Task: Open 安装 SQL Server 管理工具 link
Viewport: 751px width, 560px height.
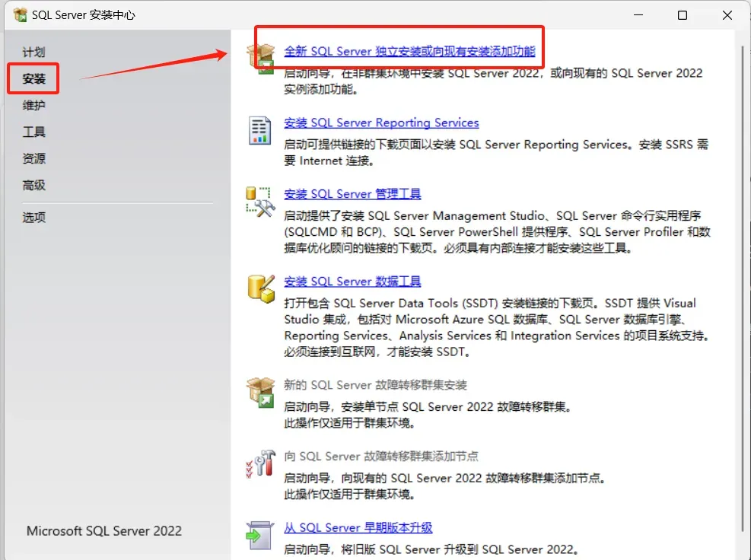Action: (x=352, y=194)
